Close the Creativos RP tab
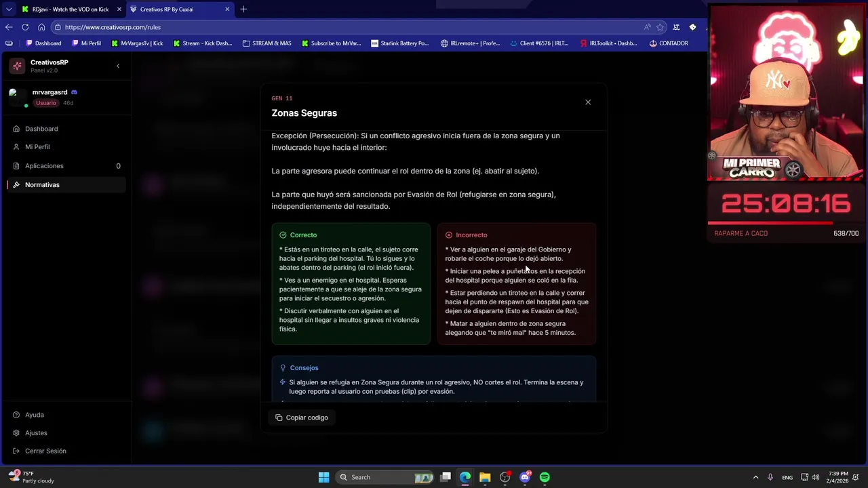This screenshot has height=488, width=868. 227,9
